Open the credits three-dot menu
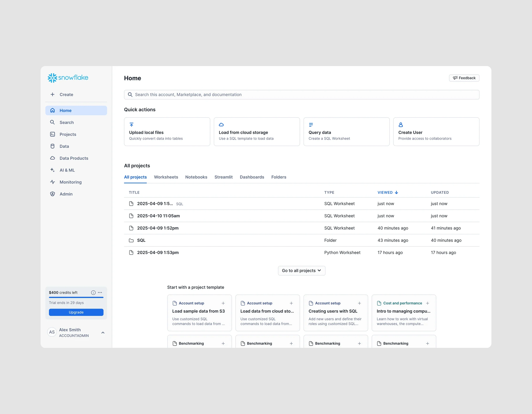Screen dimensions: 532x414 tap(100, 292)
